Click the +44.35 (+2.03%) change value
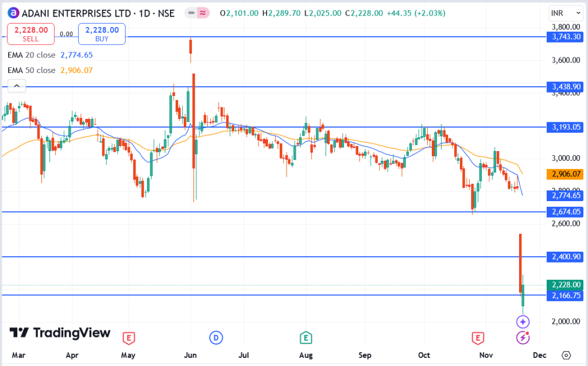Screen dimensions: 588x366 [416, 14]
